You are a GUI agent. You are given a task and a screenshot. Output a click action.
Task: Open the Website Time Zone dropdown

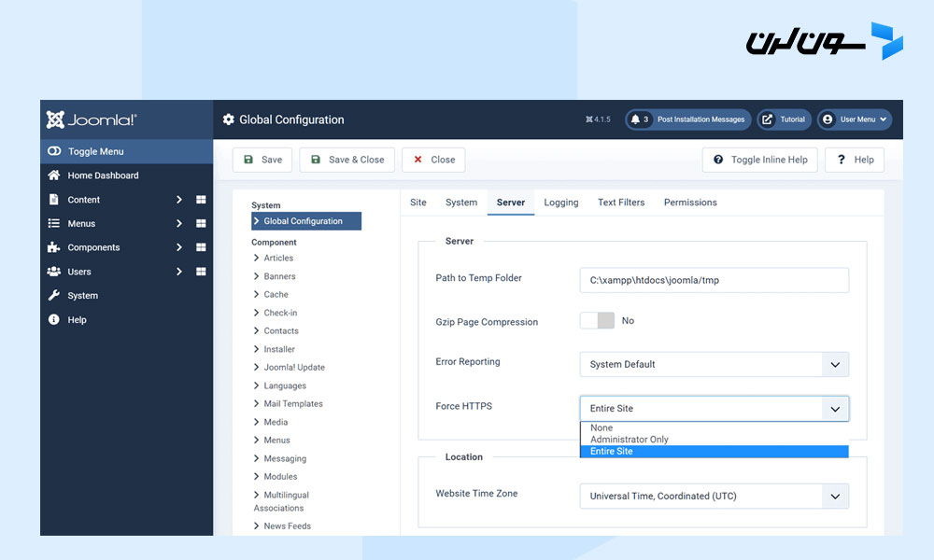(715, 496)
